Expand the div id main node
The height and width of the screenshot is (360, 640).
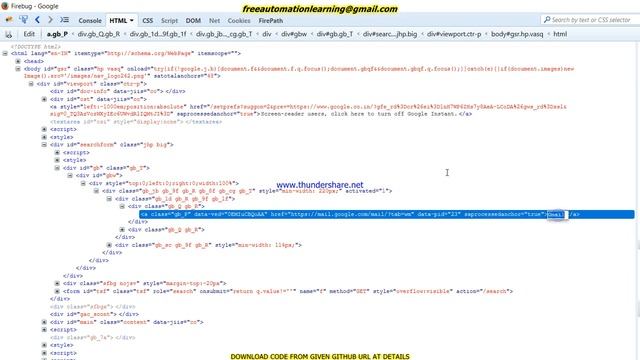click(44, 322)
